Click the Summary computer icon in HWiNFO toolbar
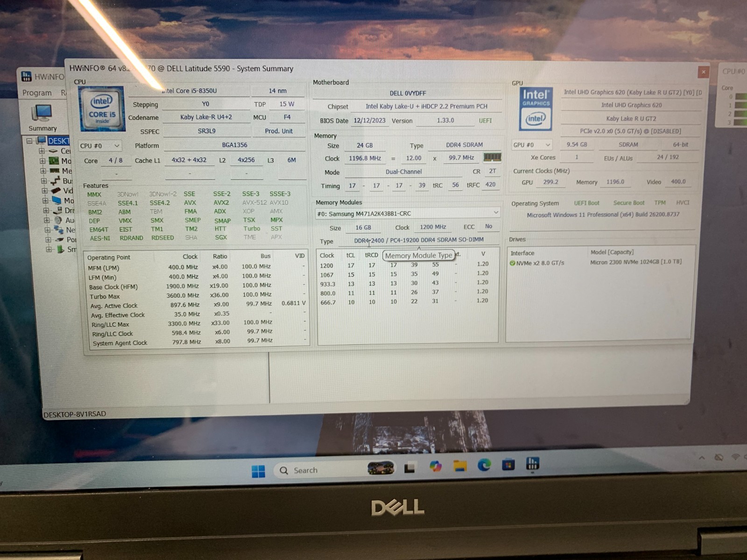Viewport: 747px width, 560px height. point(42,113)
